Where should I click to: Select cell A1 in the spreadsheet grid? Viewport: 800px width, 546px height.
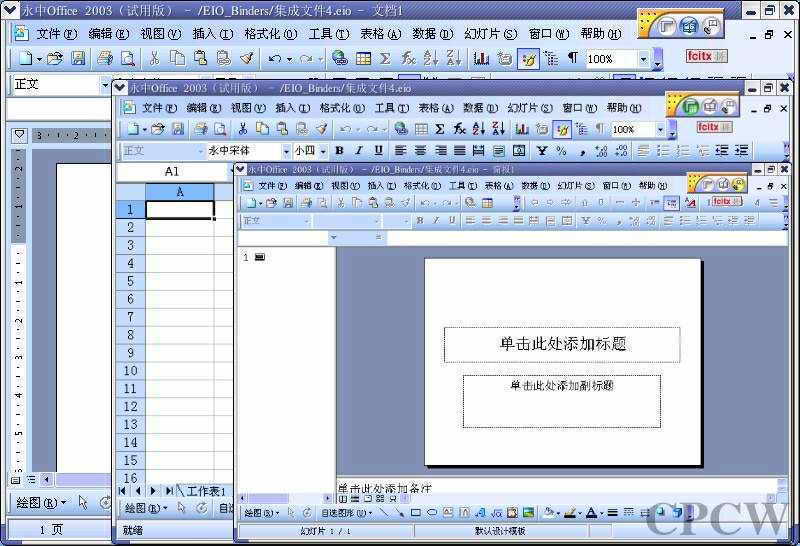[x=179, y=210]
